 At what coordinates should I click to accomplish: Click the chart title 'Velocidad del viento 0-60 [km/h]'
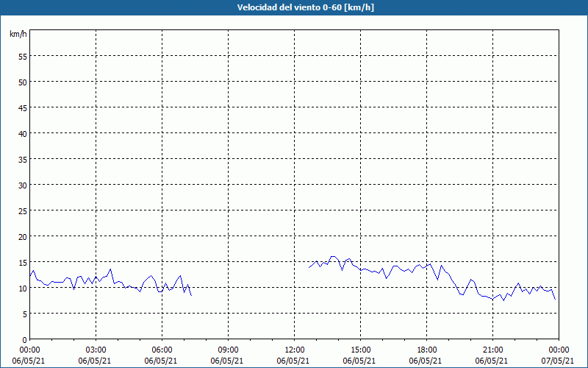pyautogui.click(x=306, y=7)
